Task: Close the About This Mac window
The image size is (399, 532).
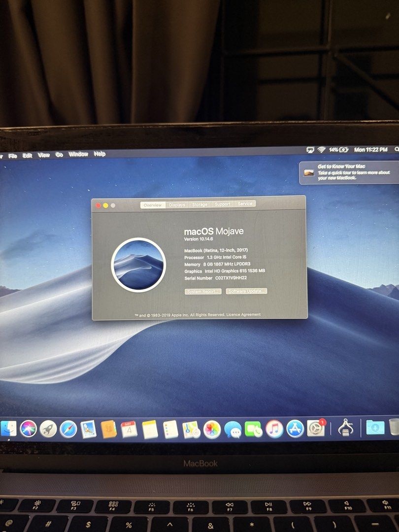Action: pyautogui.click(x=99, y=205)
